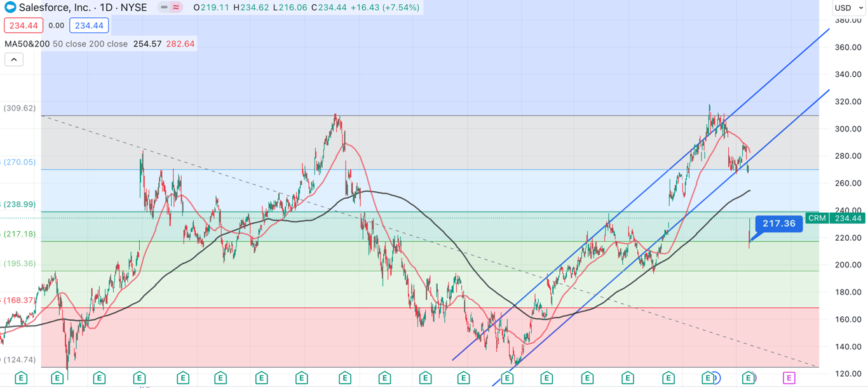
Task: Click the gray market status dash icon
Action: click(164, 8)
